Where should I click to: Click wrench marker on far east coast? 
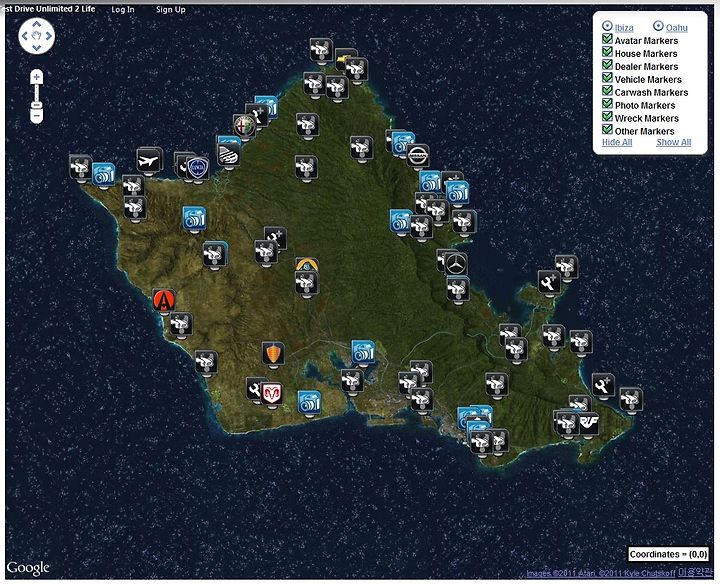pyautogui.click(x=603, y=385)
